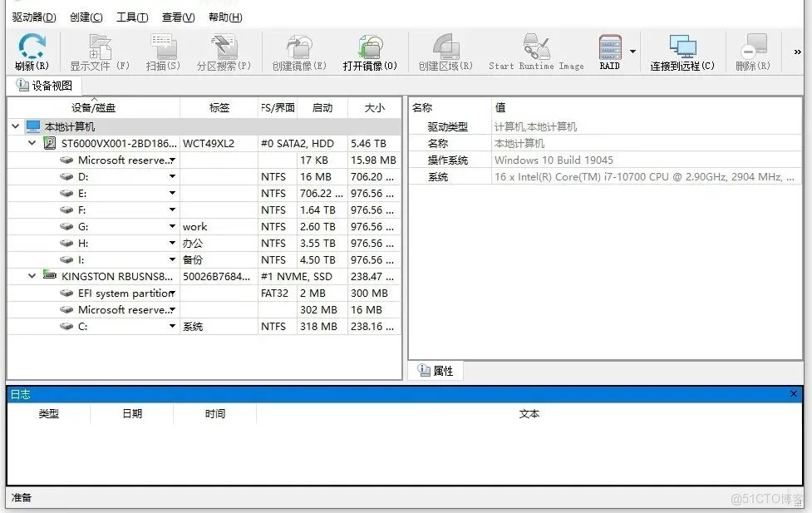The height and width of the screenshot is (513, 812).
Task: Click 连接到远程 (Connect to Remote) icon
Action: tap(683, 50)
